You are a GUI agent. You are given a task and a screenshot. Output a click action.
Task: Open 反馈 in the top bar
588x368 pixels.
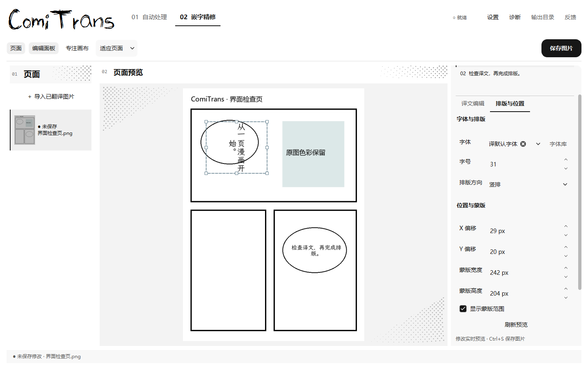(x=570, y=17)
